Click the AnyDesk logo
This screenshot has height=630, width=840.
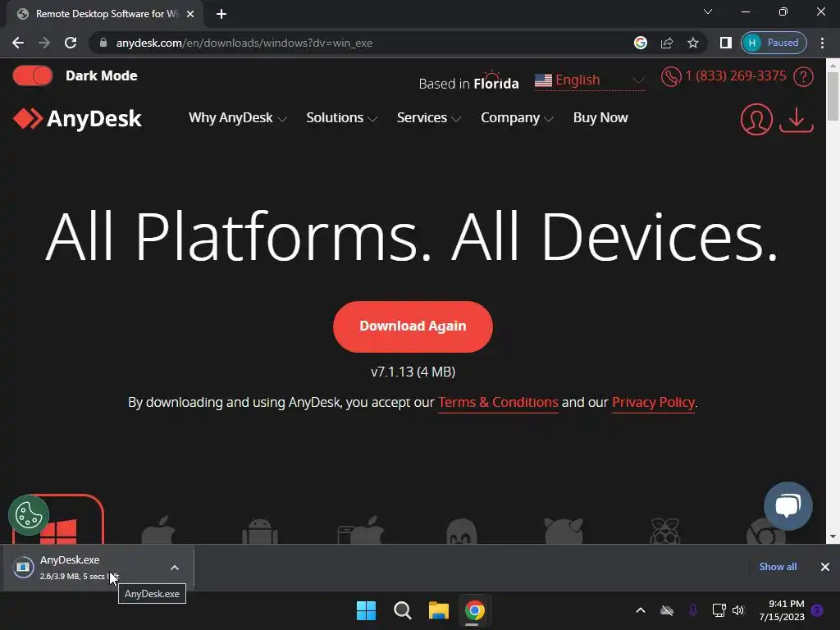point(77,118)
